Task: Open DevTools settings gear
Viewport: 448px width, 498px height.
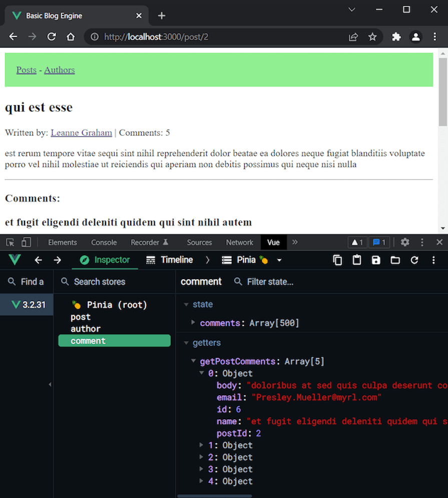Action: click(405, 242)
